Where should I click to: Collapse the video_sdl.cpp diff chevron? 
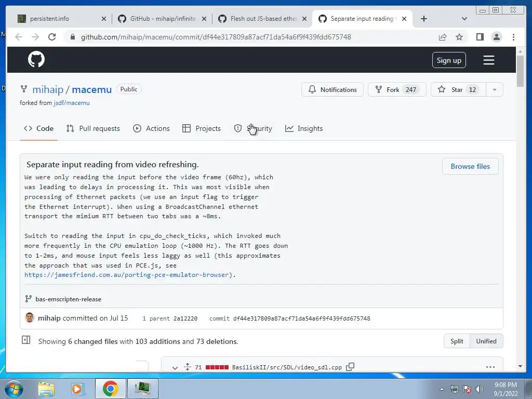click(175, 367)
